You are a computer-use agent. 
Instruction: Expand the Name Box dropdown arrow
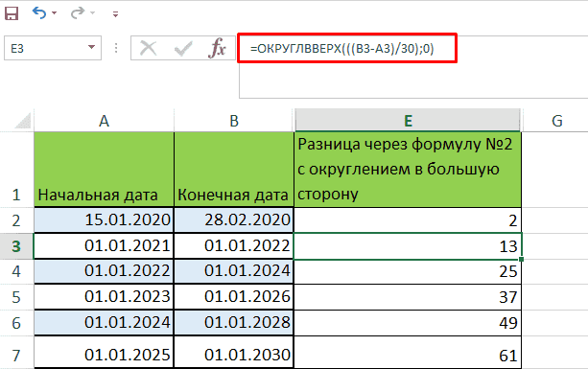(91, 47)
